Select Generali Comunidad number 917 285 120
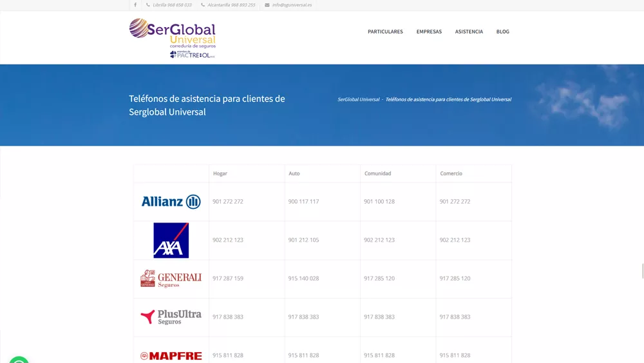The width and height of the screenshot is (644, 363). coord(379,279)
